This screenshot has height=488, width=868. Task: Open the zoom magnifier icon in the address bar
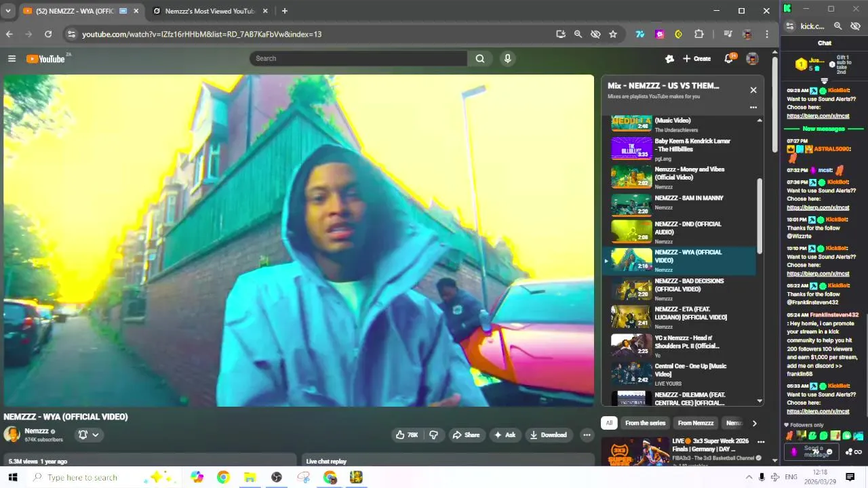pos(578,34)
